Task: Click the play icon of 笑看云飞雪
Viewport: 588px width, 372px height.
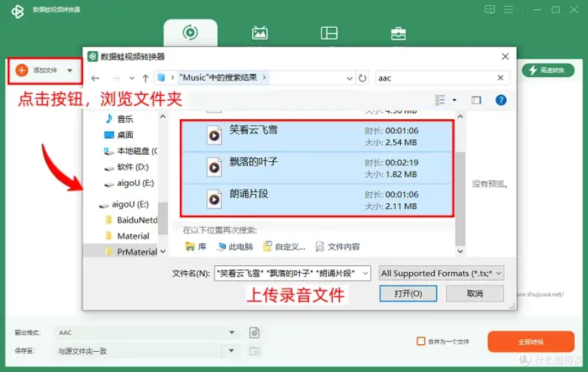Action: (214, 136)
